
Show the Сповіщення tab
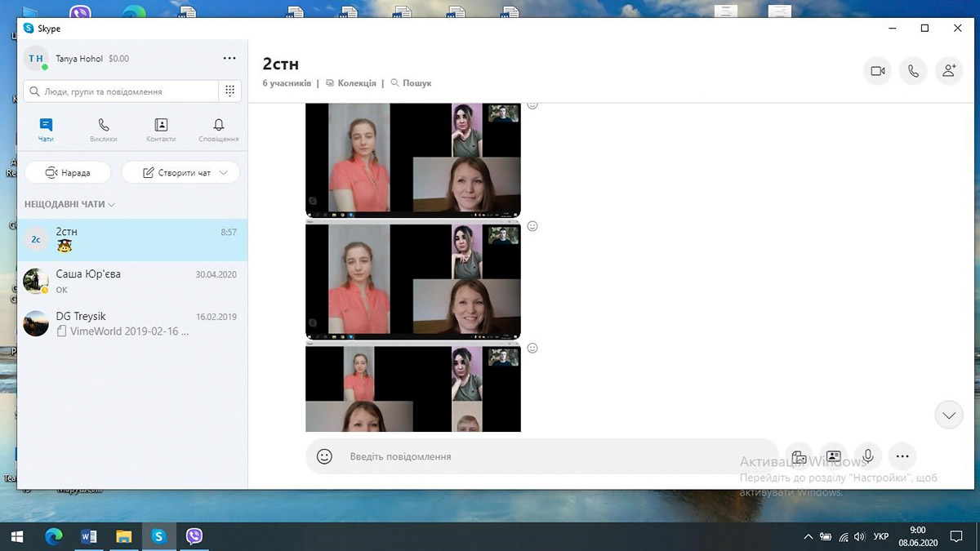218,130
